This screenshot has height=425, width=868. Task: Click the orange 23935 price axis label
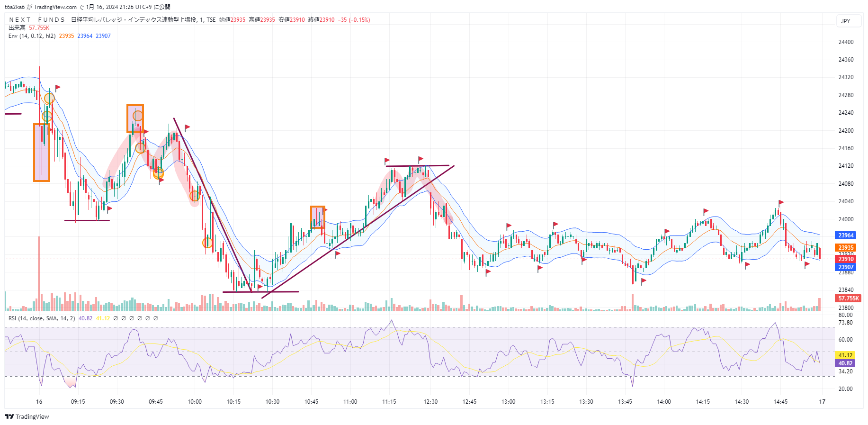tap(846, 248)
